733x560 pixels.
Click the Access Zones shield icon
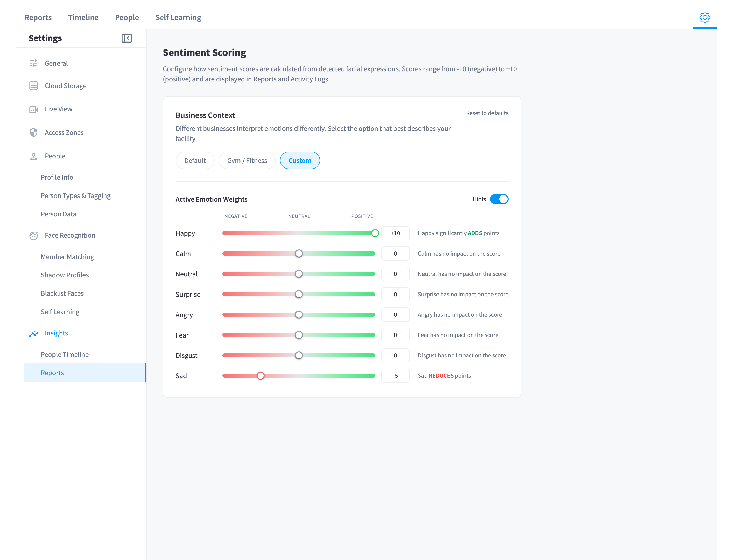pos(34,133)
